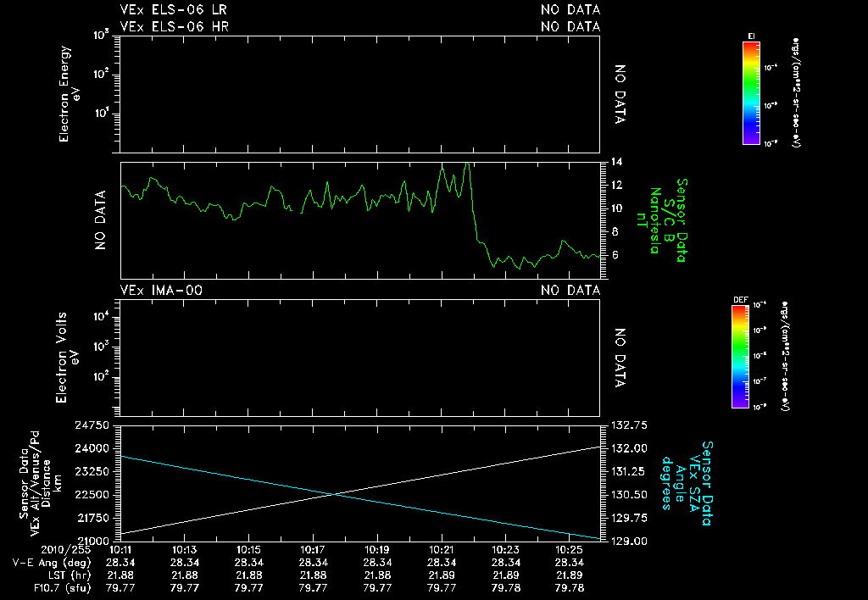Click the 10:15 time tick label
The image size is (868, 600).
tap(248, 550)
